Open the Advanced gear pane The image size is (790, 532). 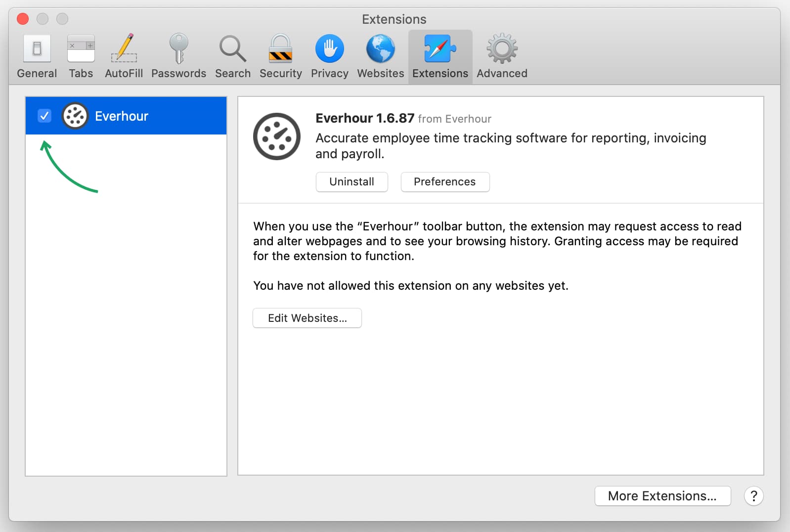click(502, 56)
